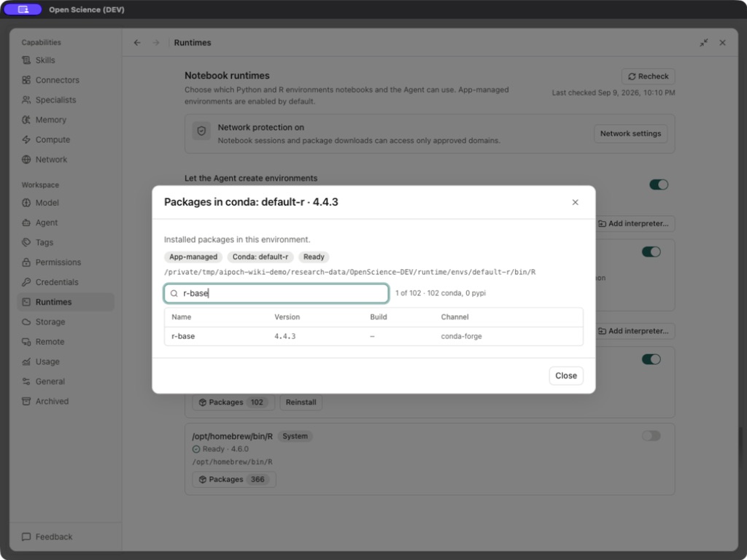
Task: Close the settings panel with X
Action: click(722, 42)
